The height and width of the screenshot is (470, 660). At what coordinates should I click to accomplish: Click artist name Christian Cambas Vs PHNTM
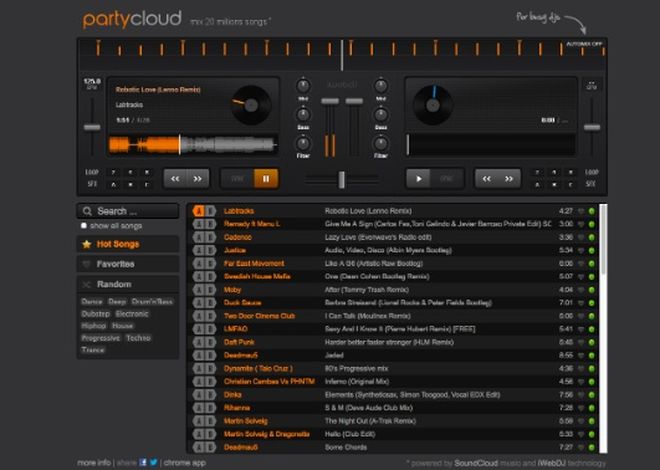(269, 382)
